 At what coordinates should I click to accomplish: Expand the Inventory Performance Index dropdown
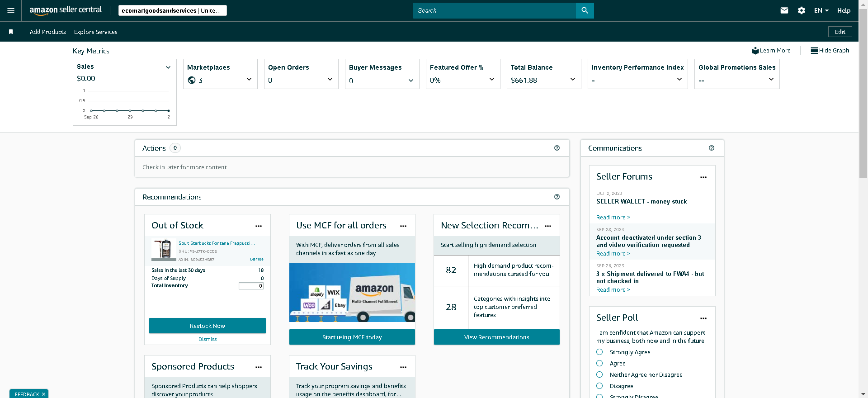(679, 79)
